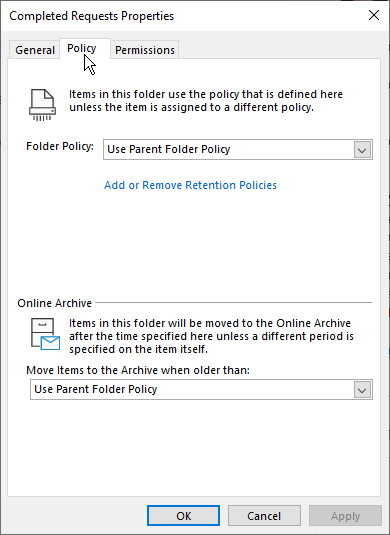Screen dimensions: 390x535
Task: Click the Online Archive cabinet mail icon
Action: [45, 334]
